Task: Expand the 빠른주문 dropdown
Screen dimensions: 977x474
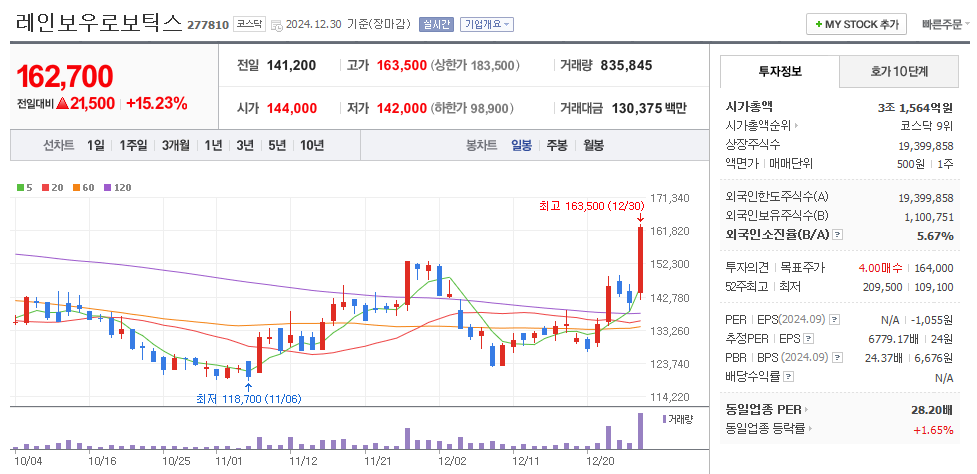Action: tap(946, 25)
